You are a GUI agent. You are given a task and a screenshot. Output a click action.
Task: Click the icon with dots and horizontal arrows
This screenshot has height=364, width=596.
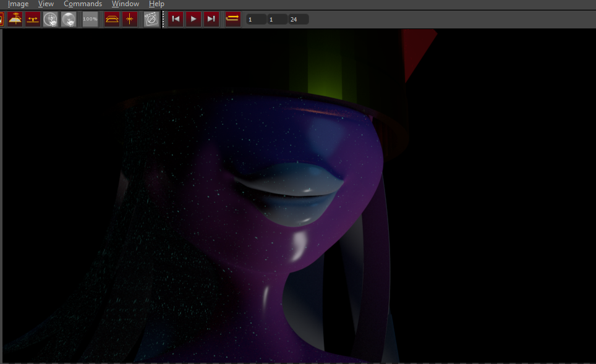pos(33,19)
